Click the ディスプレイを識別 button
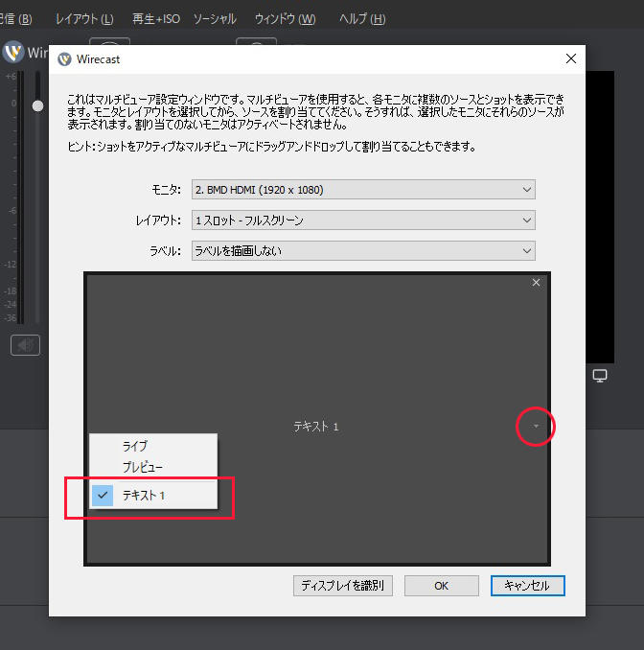The height and width of the screenshot is (650, 644). (x=343, y=586)
